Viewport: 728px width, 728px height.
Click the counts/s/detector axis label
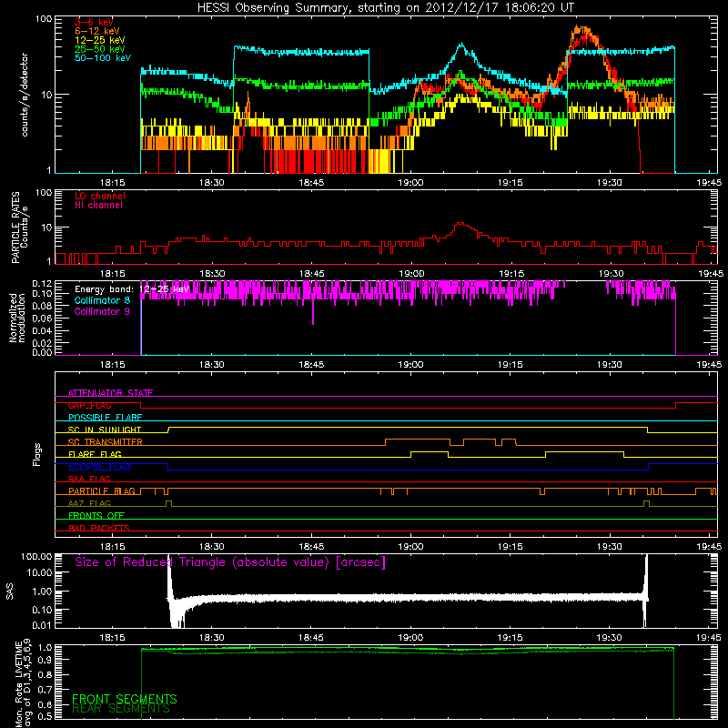tap(25, 95)
